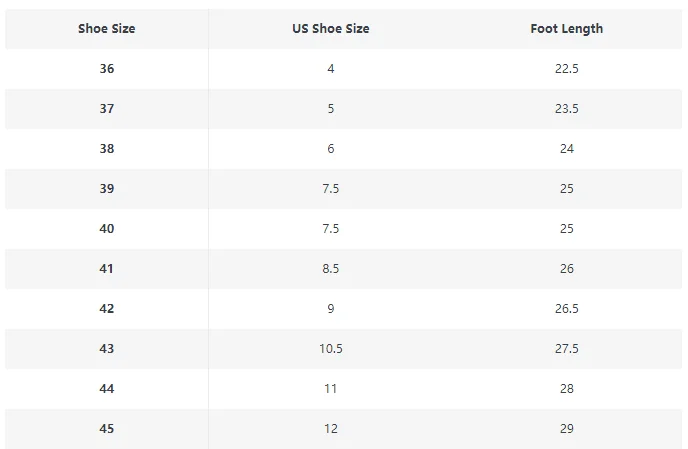Select the 26.5 foot length cell
Screen dimensions: 688x449
pos(566,309)
